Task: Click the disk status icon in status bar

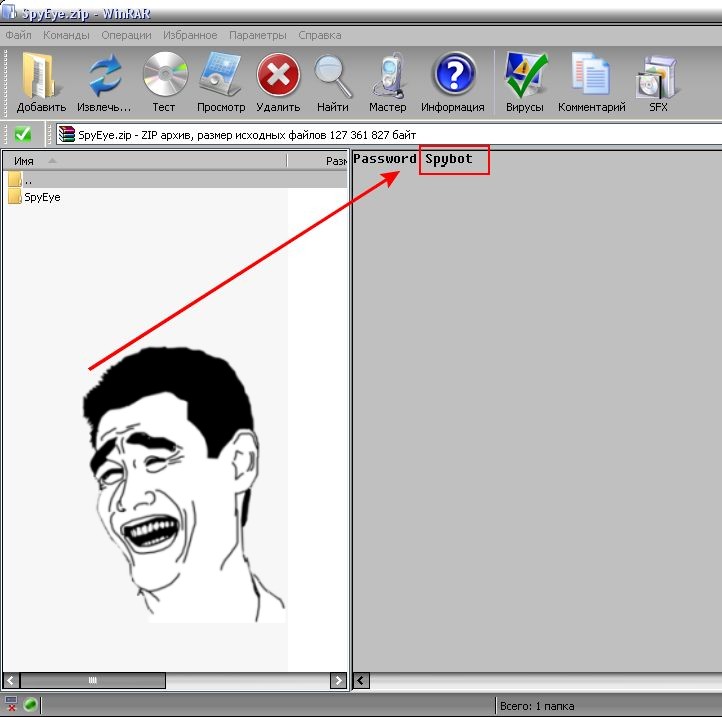Action: (x=11, y=704)
